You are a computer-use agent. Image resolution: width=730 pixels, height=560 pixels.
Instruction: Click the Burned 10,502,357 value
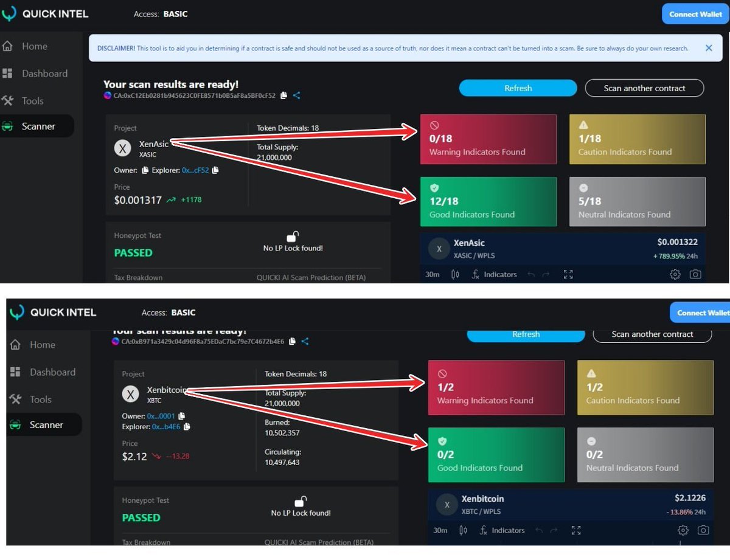point(282,433)
